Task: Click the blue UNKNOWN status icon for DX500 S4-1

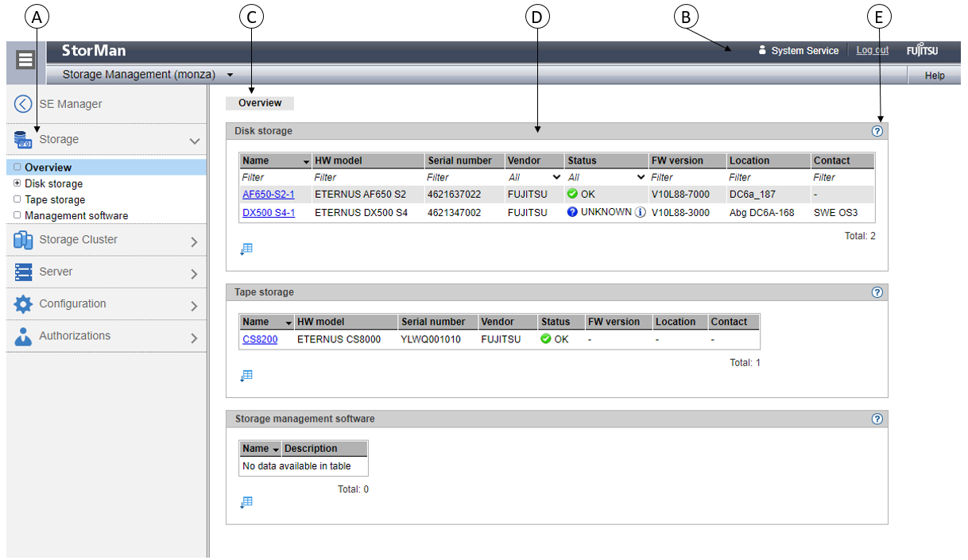Action: click(x=573, y=213)
